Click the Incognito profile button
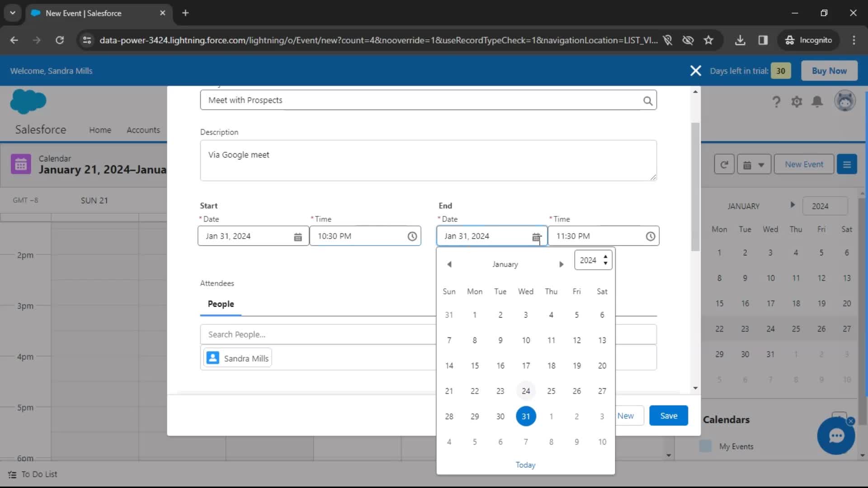This screenshot has height=488, width=868. point(808,40)
